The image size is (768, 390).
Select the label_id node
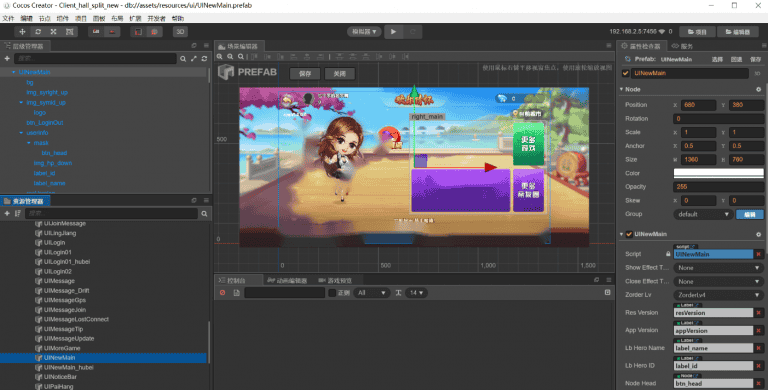44,173
